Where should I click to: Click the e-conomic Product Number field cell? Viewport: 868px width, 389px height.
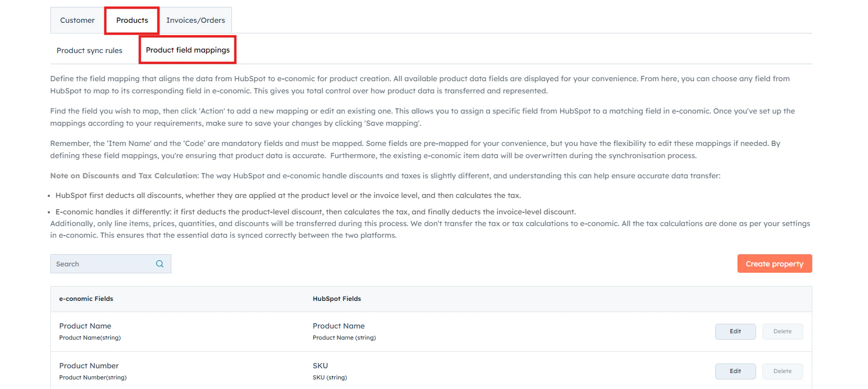point(93,371)
